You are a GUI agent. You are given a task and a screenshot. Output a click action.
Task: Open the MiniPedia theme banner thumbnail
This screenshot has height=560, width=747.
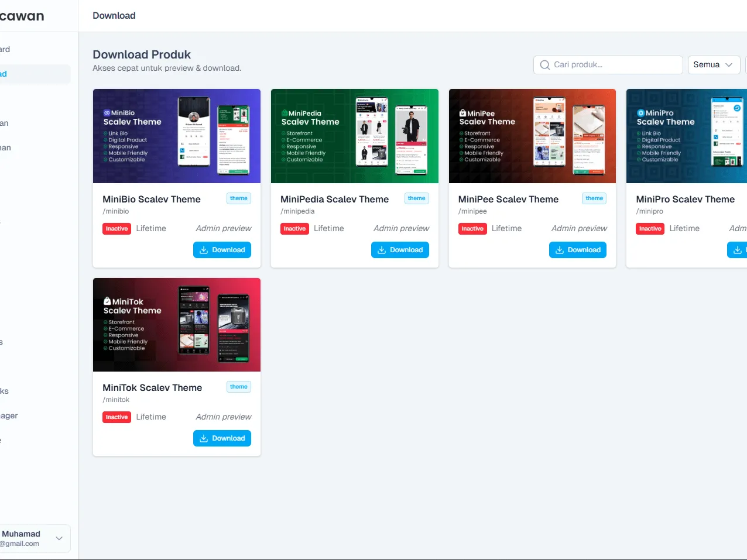pyautogui.click(x=355, y=136)
